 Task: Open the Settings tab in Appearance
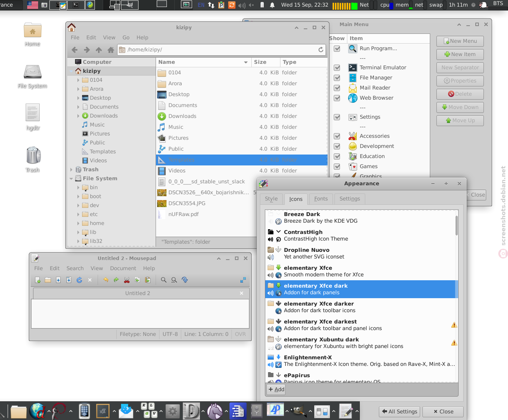(350, 199)
